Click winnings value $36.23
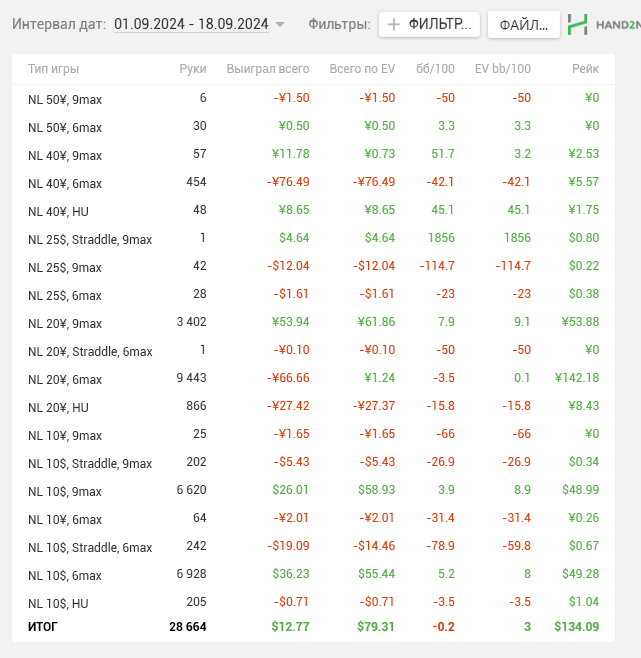 click(x=291, y=574)
